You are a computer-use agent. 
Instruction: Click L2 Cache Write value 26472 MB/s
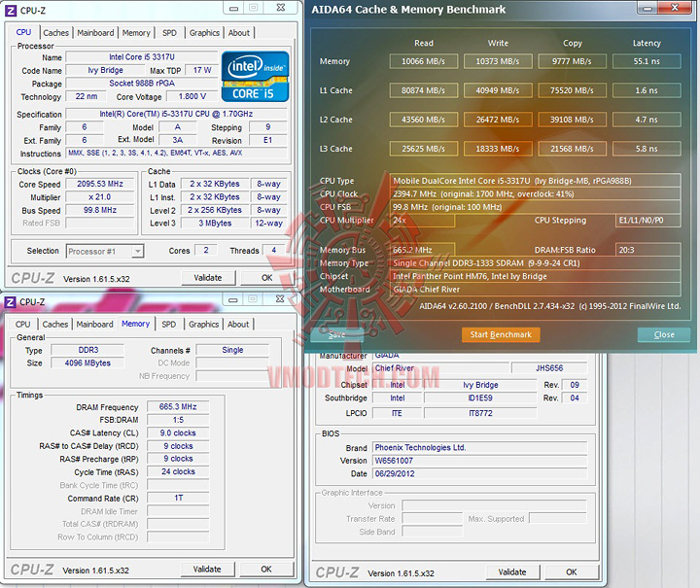pos(498,120)
